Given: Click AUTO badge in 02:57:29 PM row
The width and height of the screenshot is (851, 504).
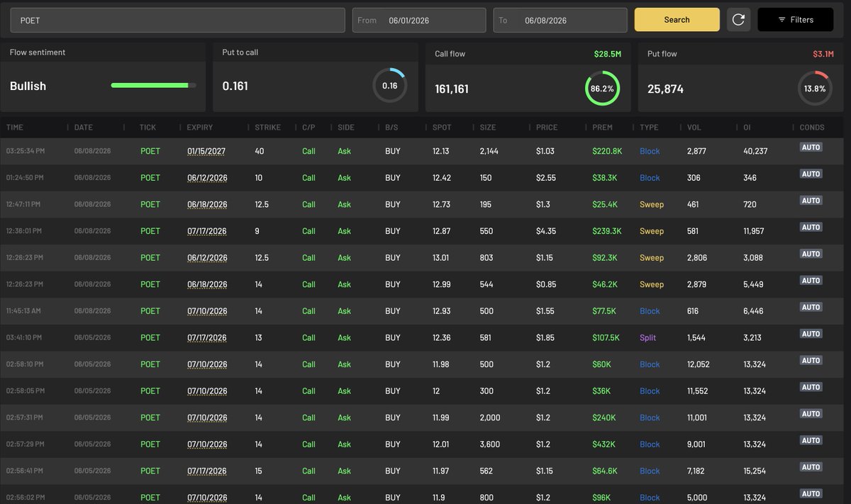Looking at the screenshot, I should click(x=811, y=441).
